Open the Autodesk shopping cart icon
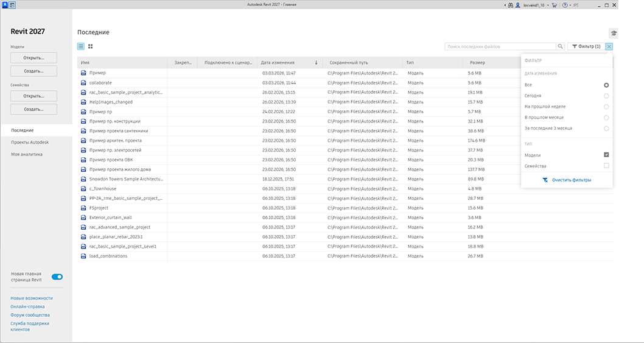 pos(555,5)
